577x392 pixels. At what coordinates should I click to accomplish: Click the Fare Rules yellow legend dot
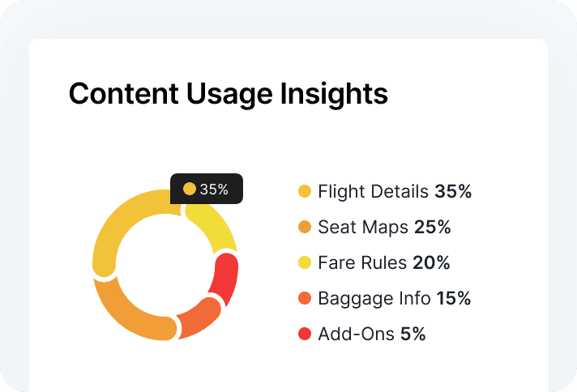tap(305, 262)
